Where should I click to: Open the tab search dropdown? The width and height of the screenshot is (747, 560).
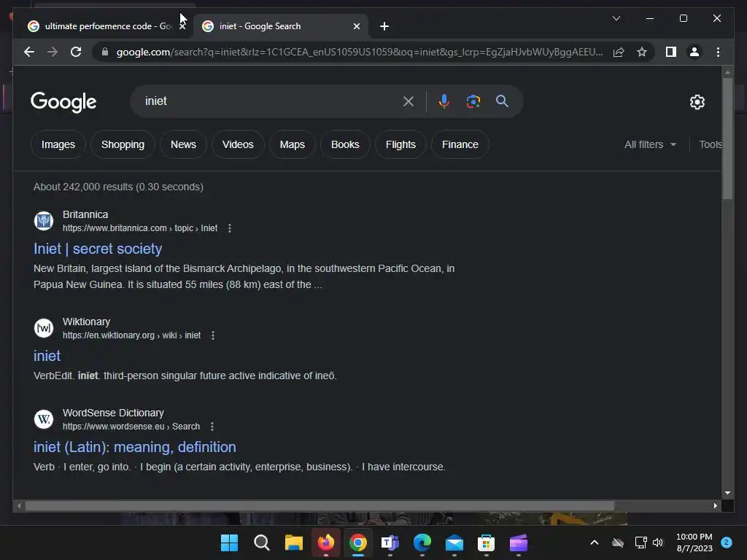click(x=616, y=18)
